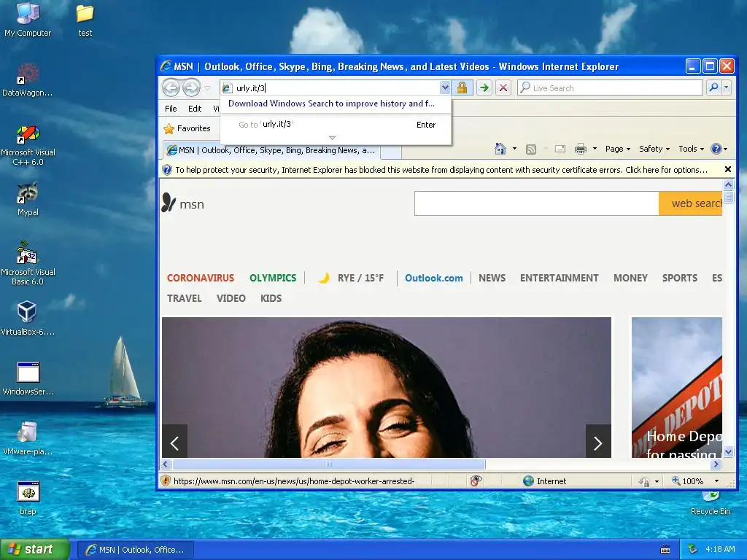Click security information bar message
The height and width of the screenshot is (560, 747).
(x=441, y=170)
